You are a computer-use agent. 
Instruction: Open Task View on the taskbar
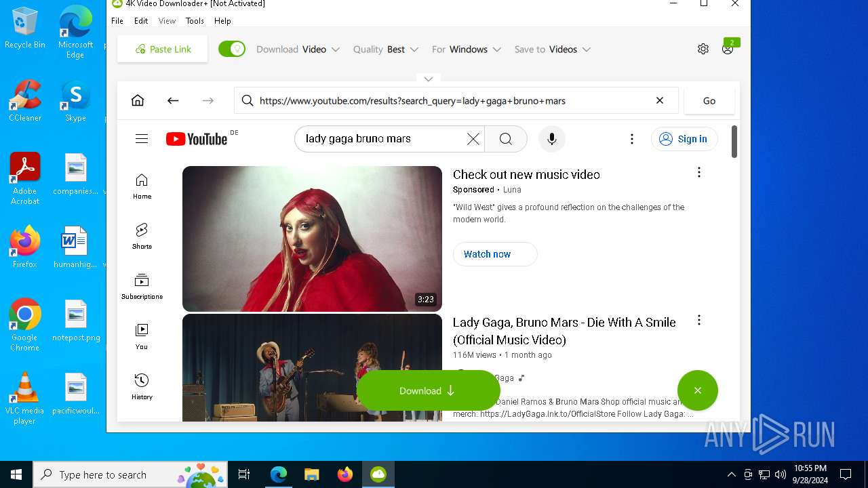click(244, 474)
